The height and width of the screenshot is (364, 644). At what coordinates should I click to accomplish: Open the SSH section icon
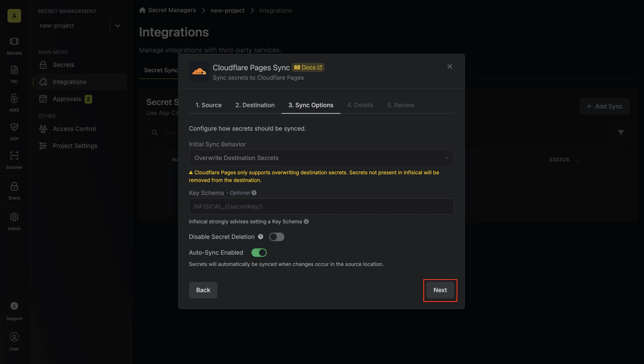(x=14, y=127)
